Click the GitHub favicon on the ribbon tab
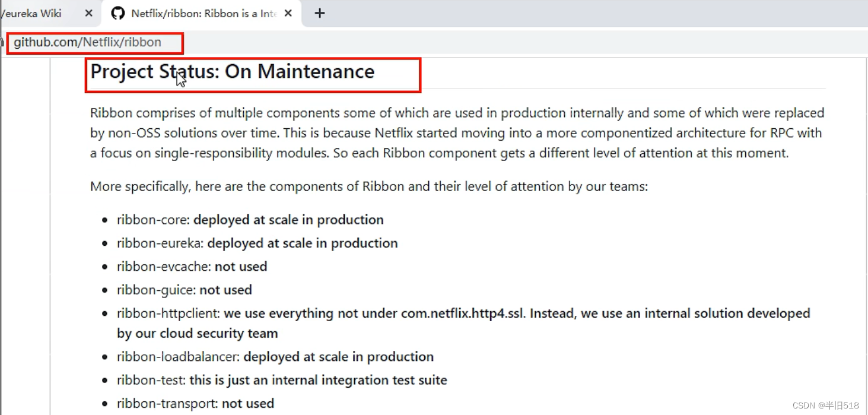Viewport: 868px width, 415px height. pos(118,13)
